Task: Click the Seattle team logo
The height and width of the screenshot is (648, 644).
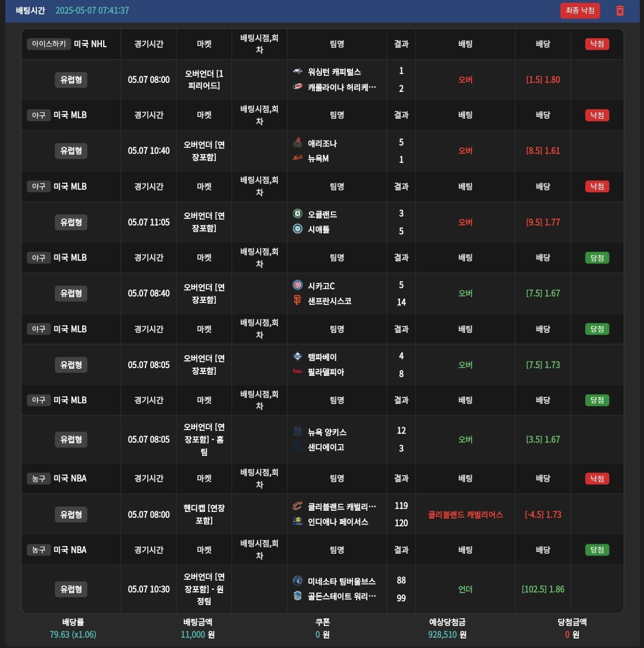Action: [x=298, y=229]
